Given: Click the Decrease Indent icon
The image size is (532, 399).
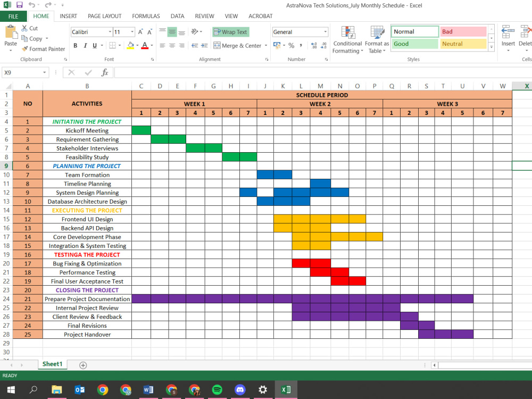Looking at the screenshot, I should [x=195, y=45].
